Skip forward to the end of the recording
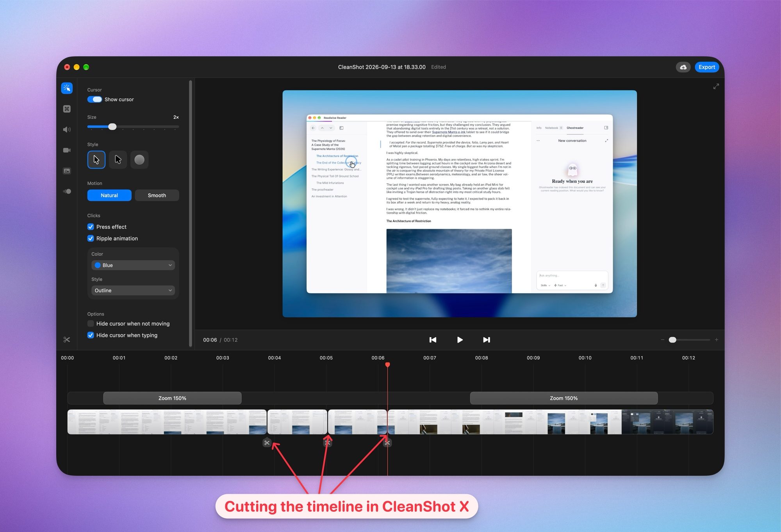Screen dimensions: 781x532 click(486, 340)
